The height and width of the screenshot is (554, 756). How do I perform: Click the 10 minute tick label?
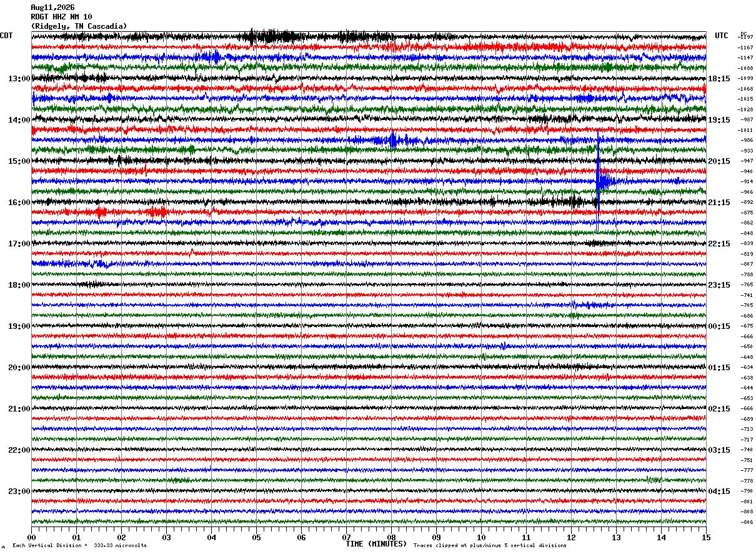[481, 537]
